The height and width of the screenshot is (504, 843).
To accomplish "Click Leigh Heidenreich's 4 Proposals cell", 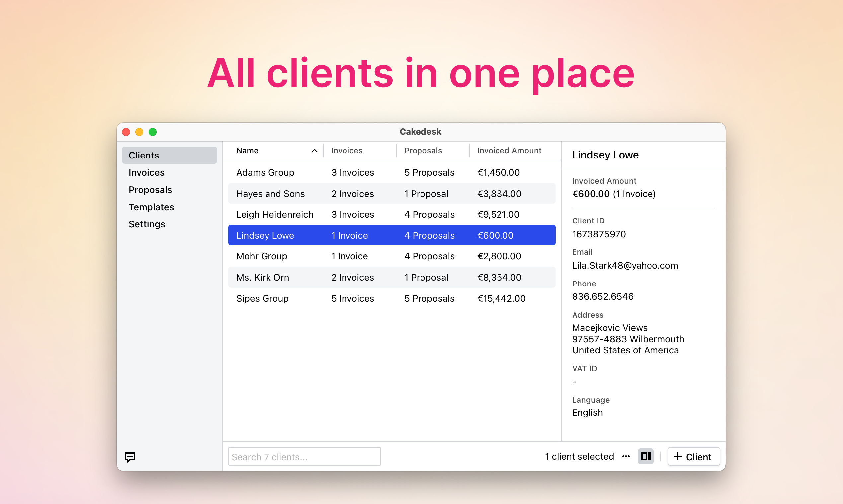I will (429, 214).
